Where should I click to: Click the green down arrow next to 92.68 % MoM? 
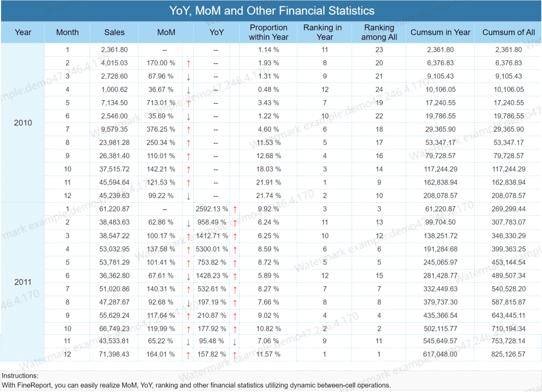(188, 303)
